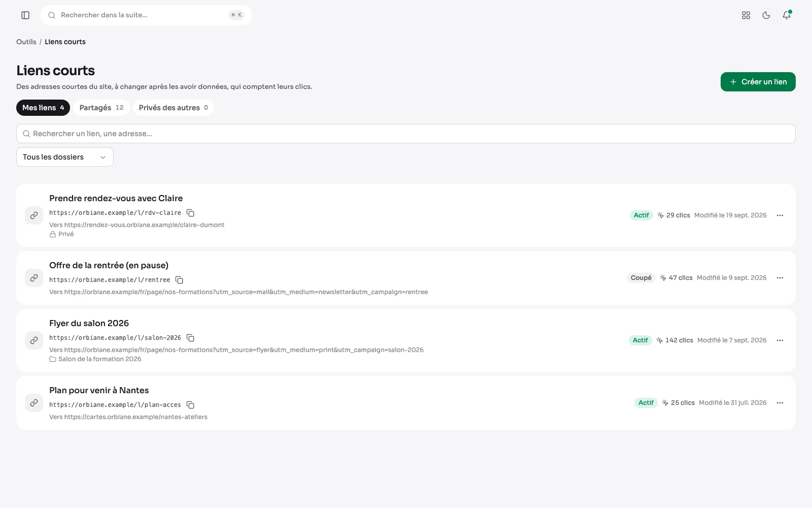812x508 pixels.
Task: Open the Plan pour venir à Nantes title
Action: click(x=99, y=390)
